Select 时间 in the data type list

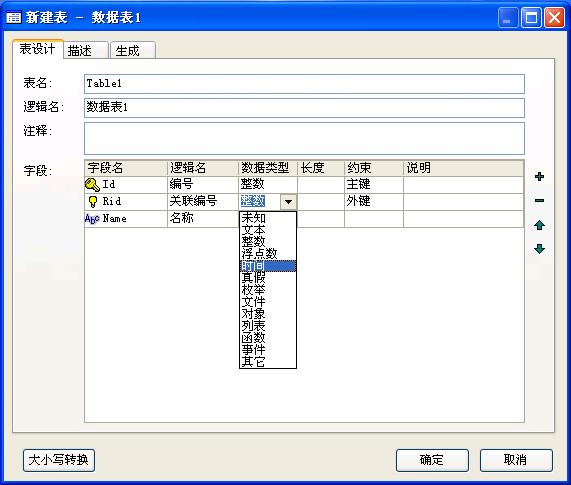268,266
